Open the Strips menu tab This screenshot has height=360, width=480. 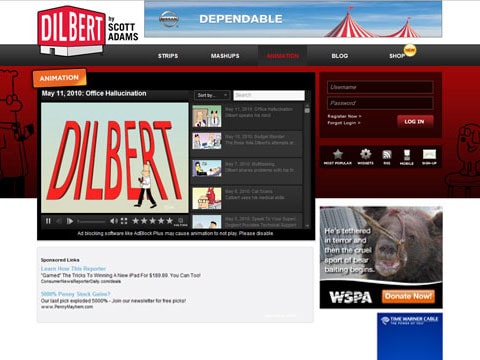[168, 56]
